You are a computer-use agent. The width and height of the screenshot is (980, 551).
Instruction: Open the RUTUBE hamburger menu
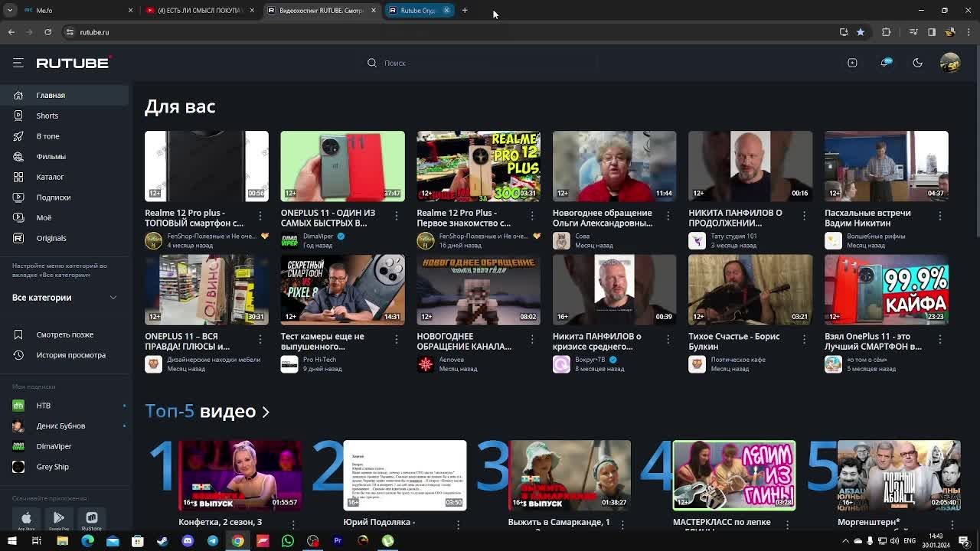tap(18, 63)
